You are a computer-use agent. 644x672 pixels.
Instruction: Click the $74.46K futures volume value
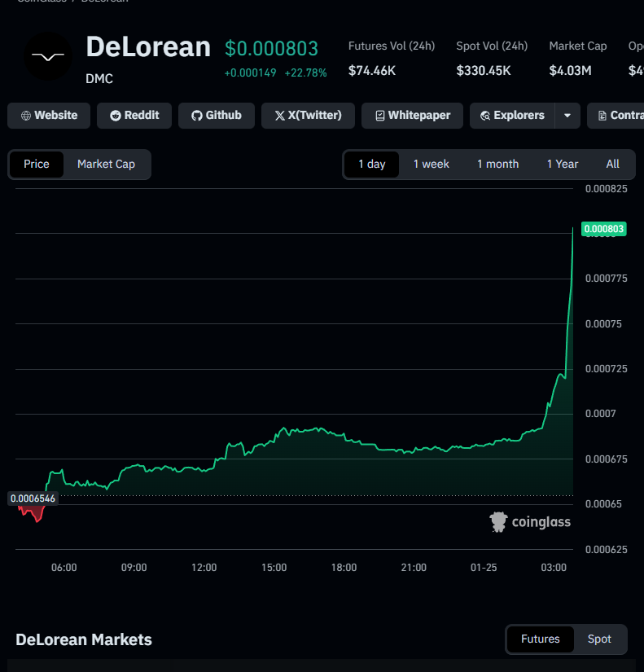click(x=372, y=71)
